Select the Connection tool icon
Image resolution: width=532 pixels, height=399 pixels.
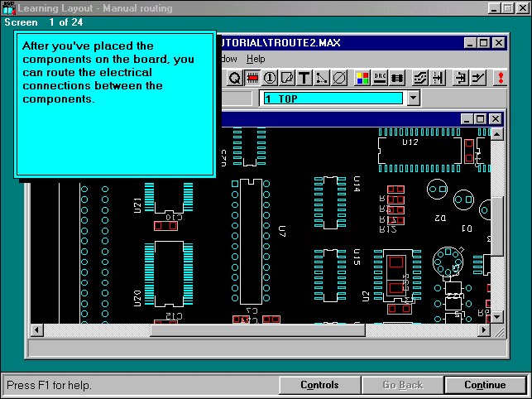pyautogui.click(x=322, y=79)
